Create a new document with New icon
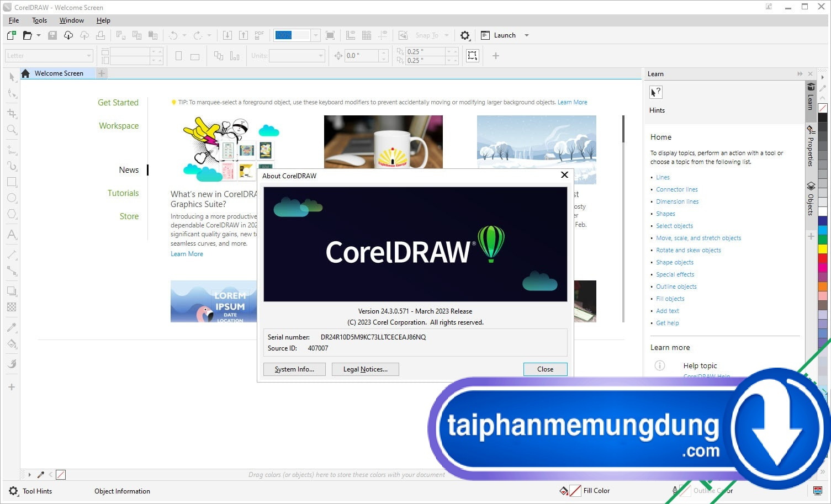Image resolution: width=831 pixels, height=504 pixels. 11,35
